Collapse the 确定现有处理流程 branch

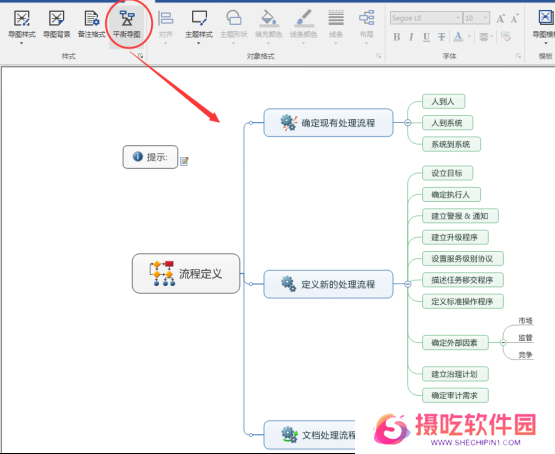pyautogui.click(x=408, y=123)
